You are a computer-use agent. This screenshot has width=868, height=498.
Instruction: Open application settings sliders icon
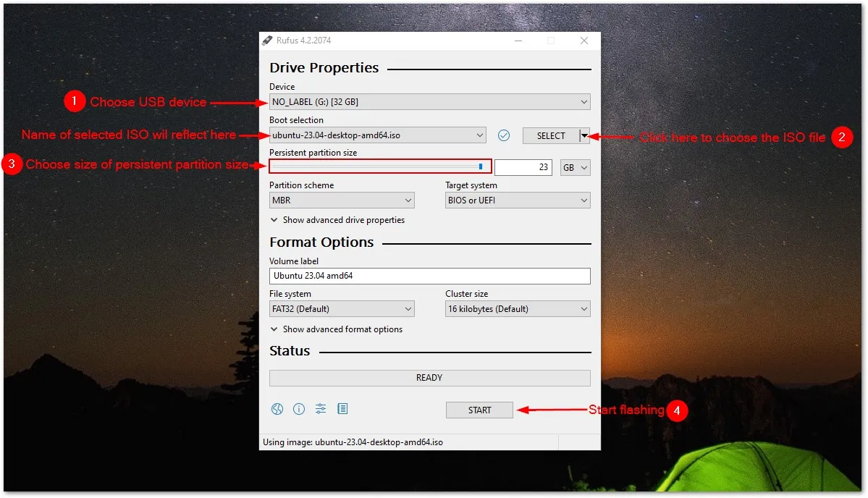321,409
